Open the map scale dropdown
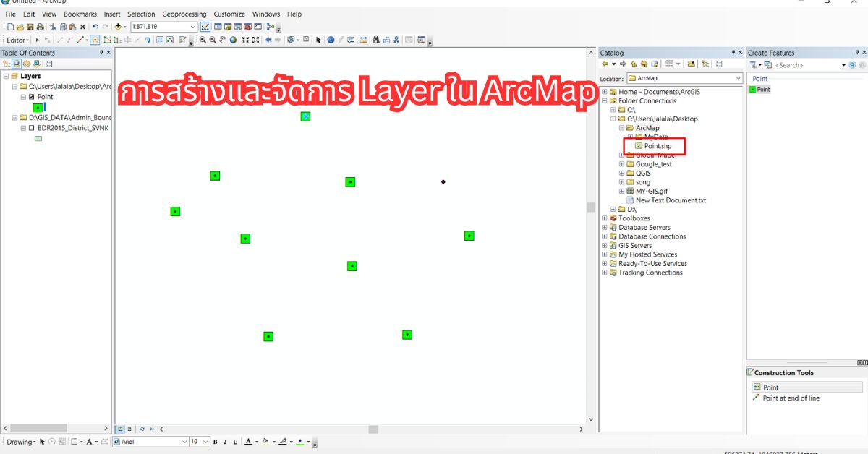 pyautogui.click(x=192, y=27)
